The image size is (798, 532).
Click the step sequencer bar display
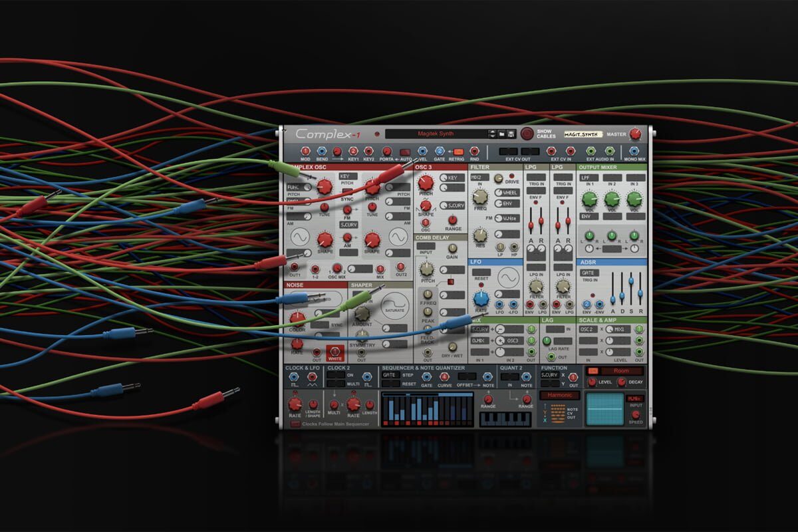tap(426, 409)
